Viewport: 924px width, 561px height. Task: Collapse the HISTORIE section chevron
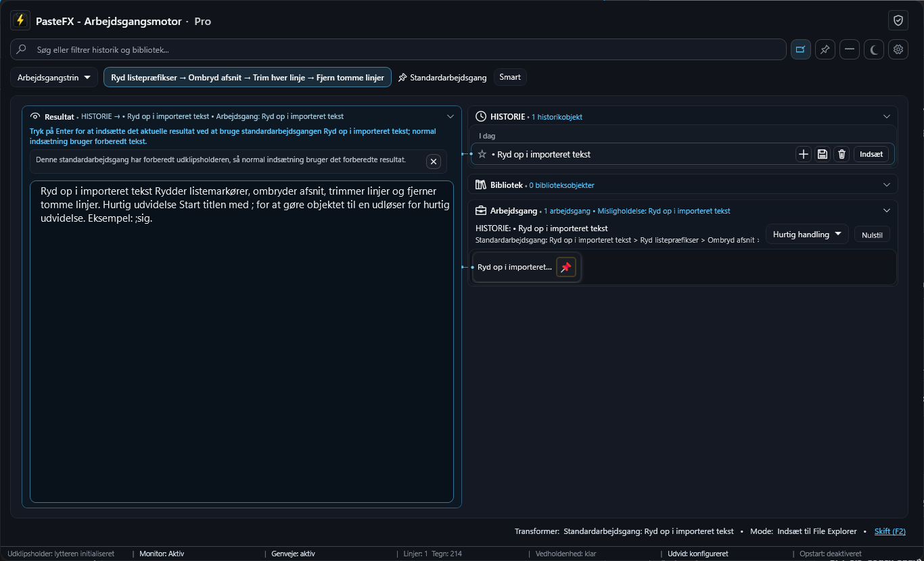click(x=887, y=116)
